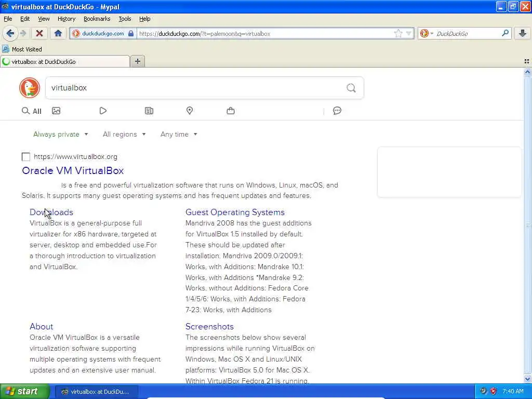Expand the Always private dropdown
532x399 pixels.
coord(61,135)
